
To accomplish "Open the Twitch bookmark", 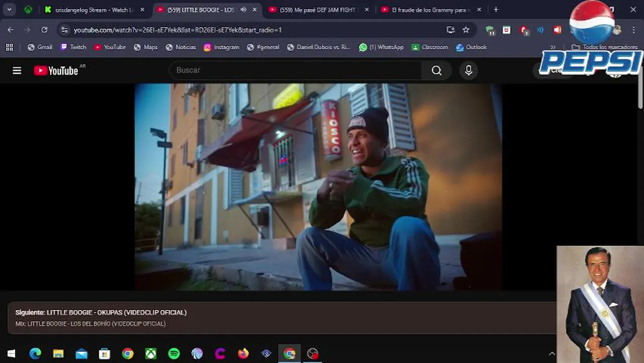I will [73, 47].
